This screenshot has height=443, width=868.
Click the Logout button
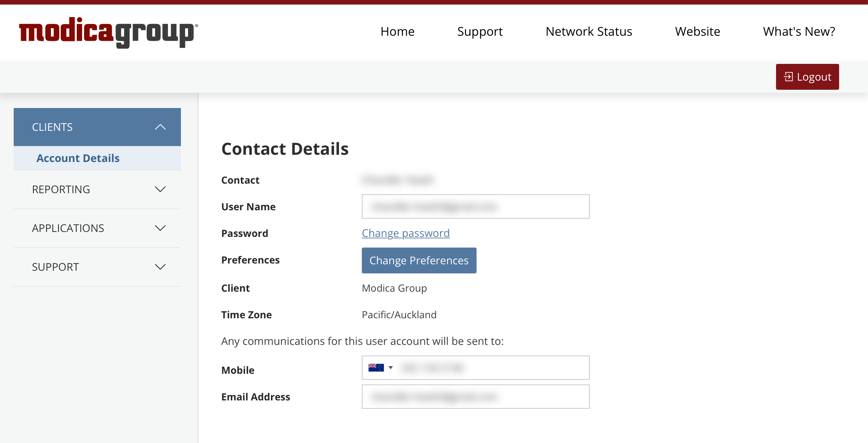click(807, 77)
